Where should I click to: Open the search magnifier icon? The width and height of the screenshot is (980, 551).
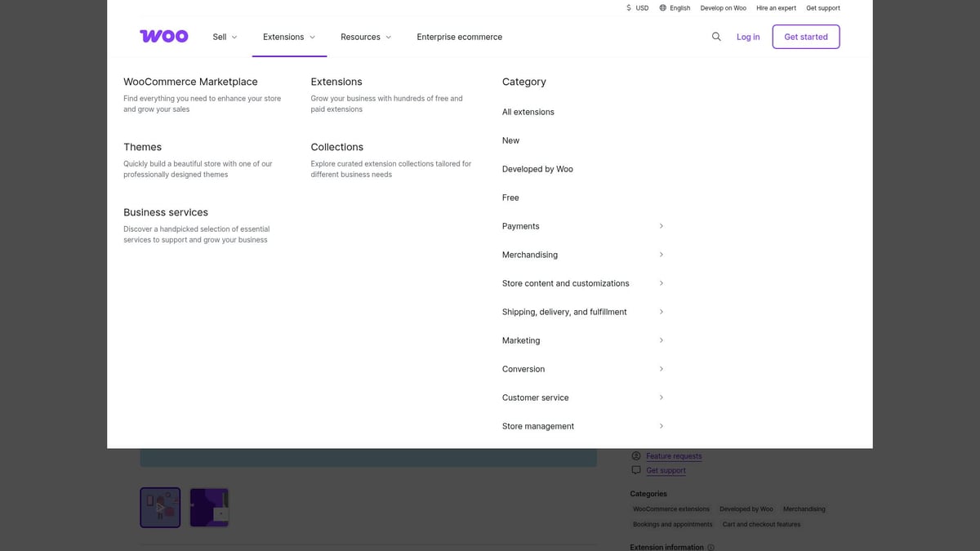716,37
